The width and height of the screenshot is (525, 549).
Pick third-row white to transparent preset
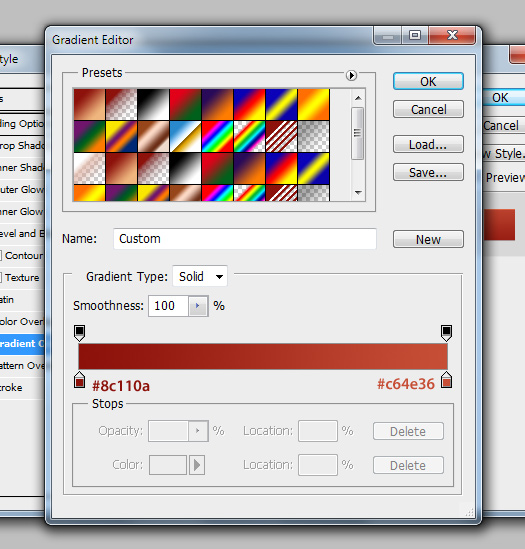tap(89, 168)
